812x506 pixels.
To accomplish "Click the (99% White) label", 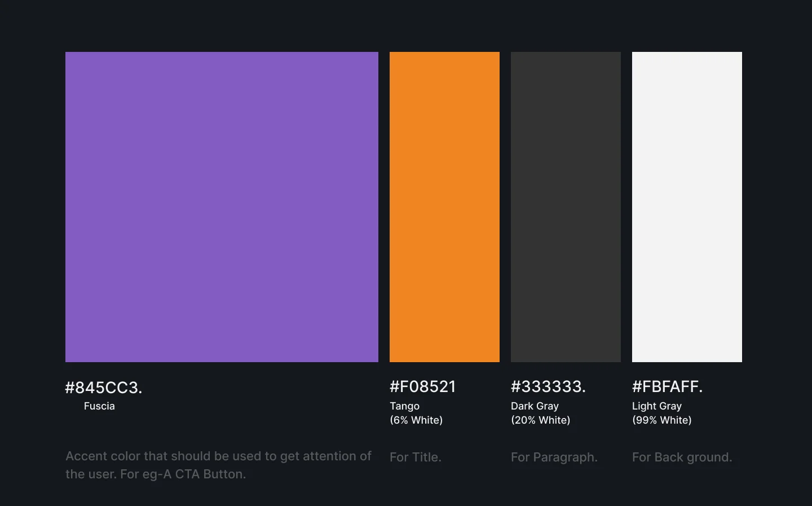I will click(661, 420).
